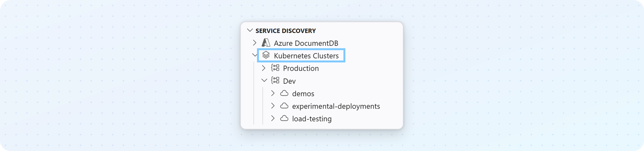Expand the experimental-deployments chevron

[273, 106]
